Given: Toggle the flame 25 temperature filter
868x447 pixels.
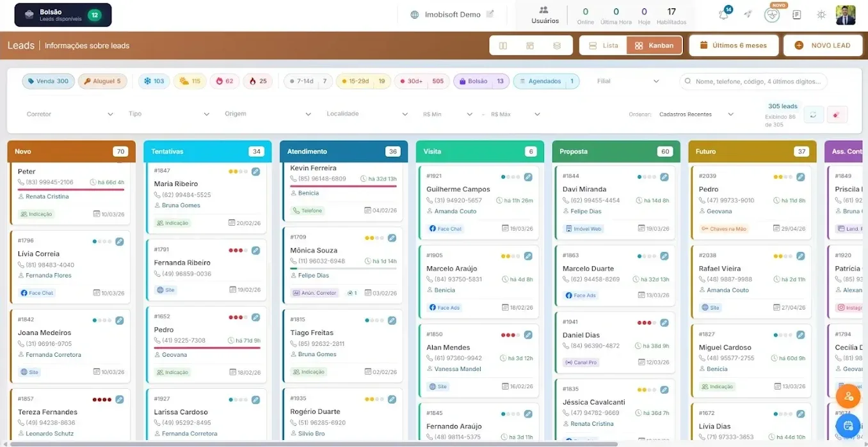Looking at the screenshot, I should click(x=258, y=81).
